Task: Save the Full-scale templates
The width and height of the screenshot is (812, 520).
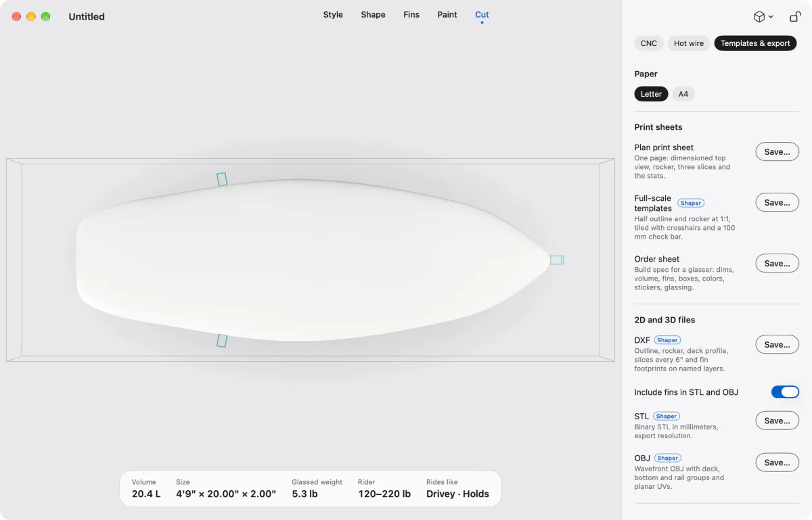Action: tap(777, 203)
